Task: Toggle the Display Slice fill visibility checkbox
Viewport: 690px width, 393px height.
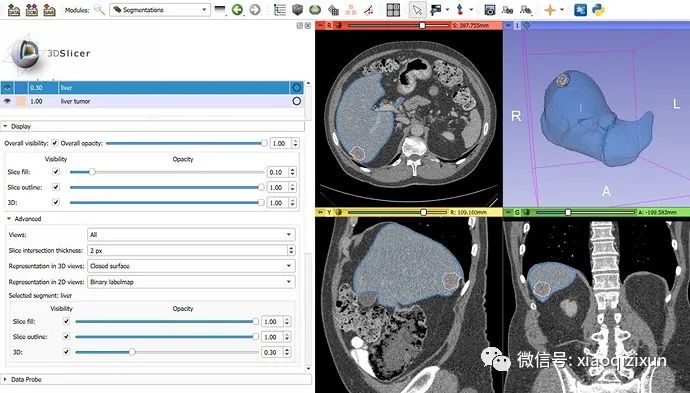Action: pos(56,172)
